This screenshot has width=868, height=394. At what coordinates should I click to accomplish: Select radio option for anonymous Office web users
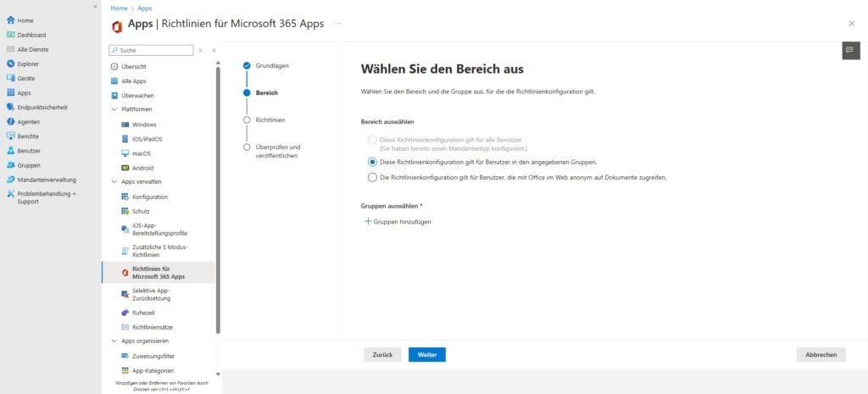click(x=372, y=177)
